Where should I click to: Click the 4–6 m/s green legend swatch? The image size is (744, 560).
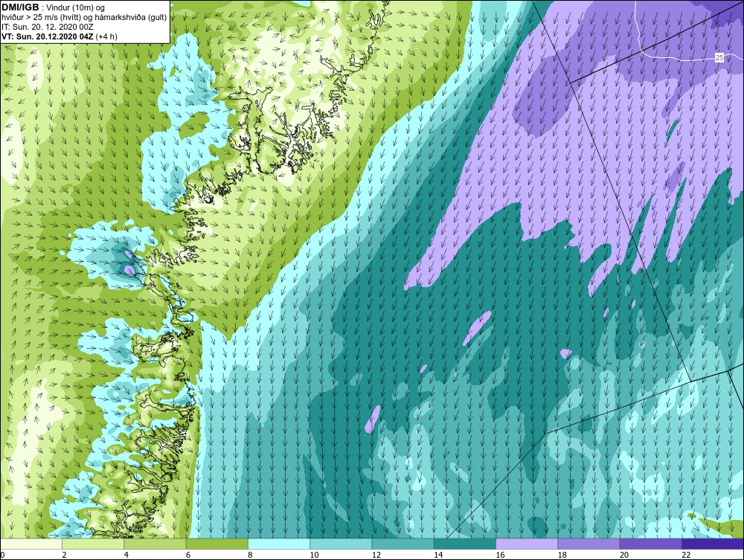pyautogui.click(x=155, y=544)
